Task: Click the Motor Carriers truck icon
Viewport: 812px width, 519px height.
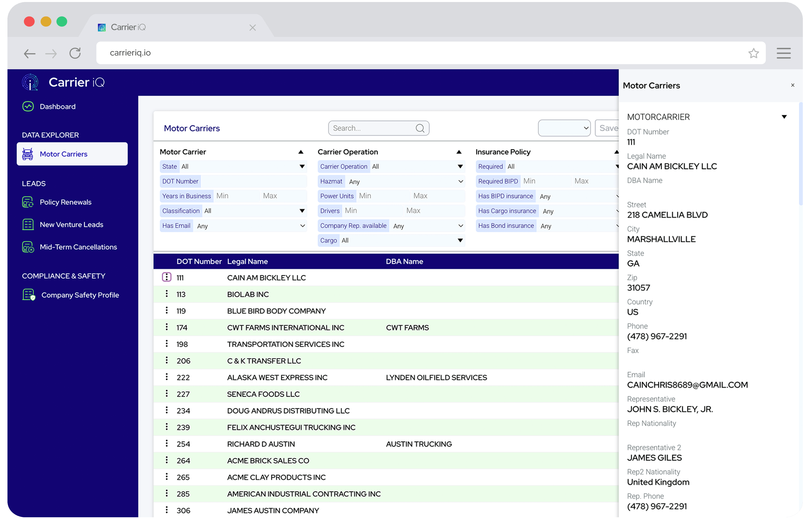Action: (x=28, y=154)
